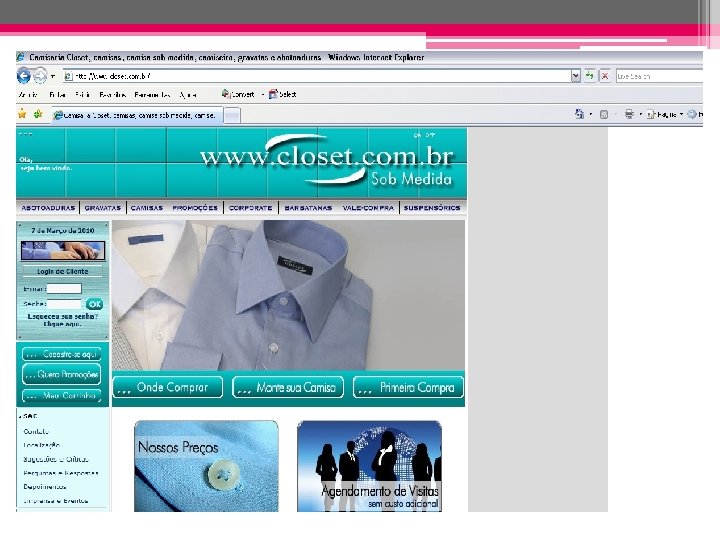Click the Select toolbar button
This screenshot has height=540, width=720.
pyautogui.click(x=282, y=95)
